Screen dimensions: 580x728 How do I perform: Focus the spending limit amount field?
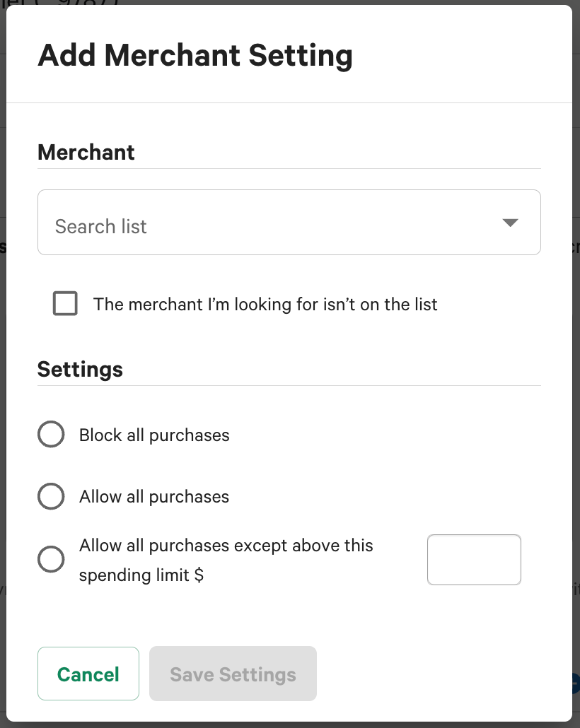474,560
